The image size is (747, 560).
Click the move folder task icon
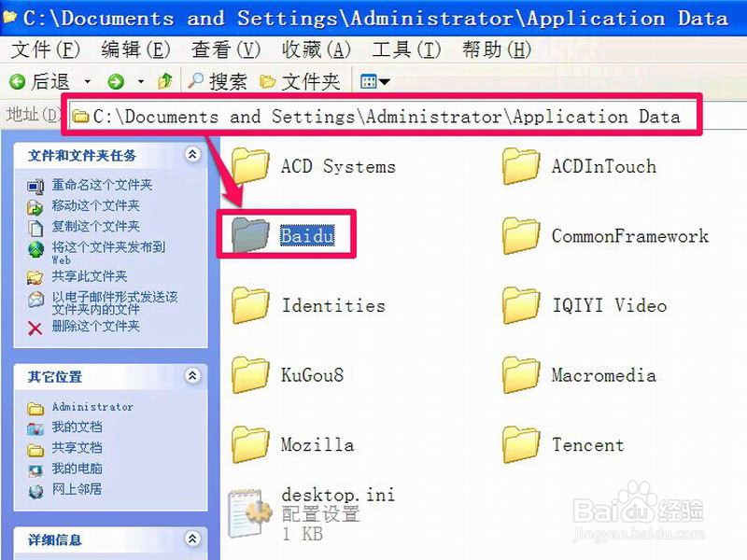[x=35, y=207]
